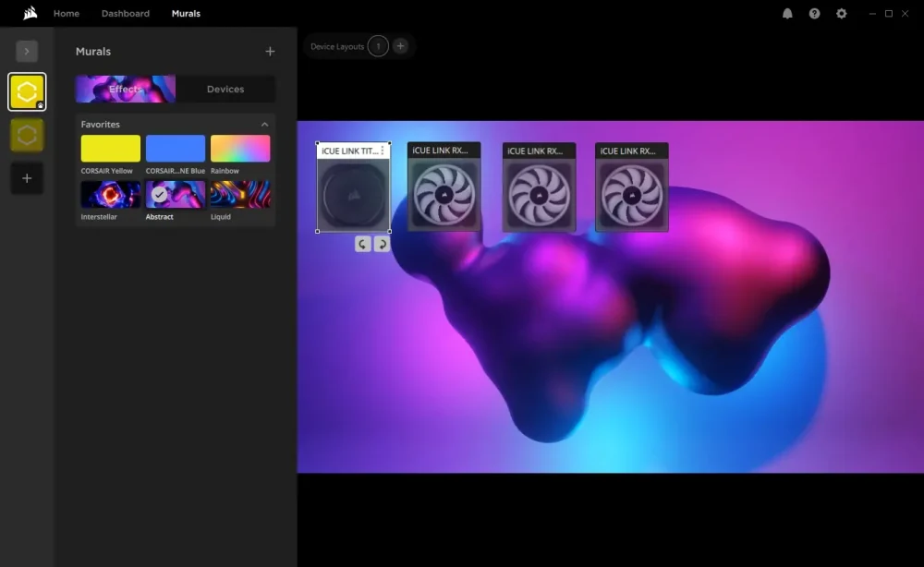Viewport: 924px width, 567px height.
Task: Open the notifications bell
Action: (787, 14)
